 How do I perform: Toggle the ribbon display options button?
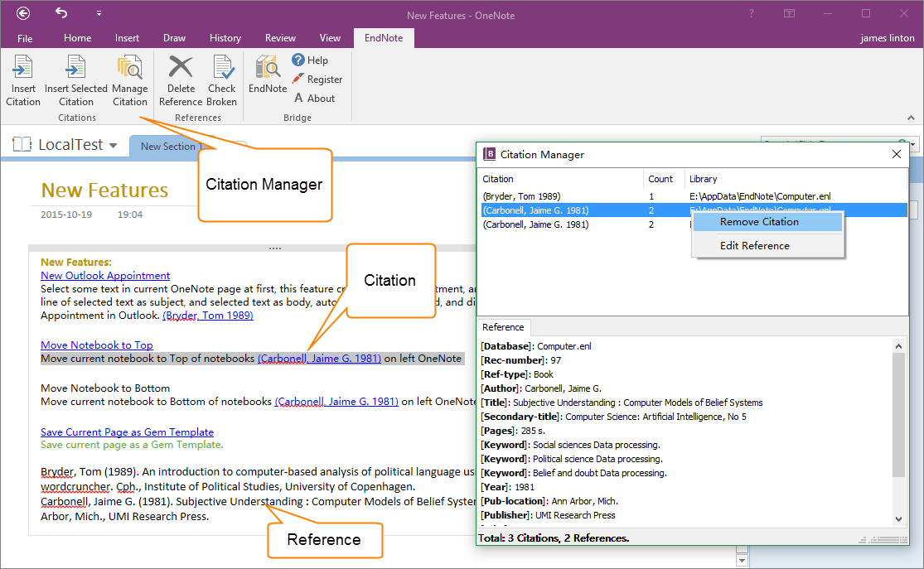(789, 13)
